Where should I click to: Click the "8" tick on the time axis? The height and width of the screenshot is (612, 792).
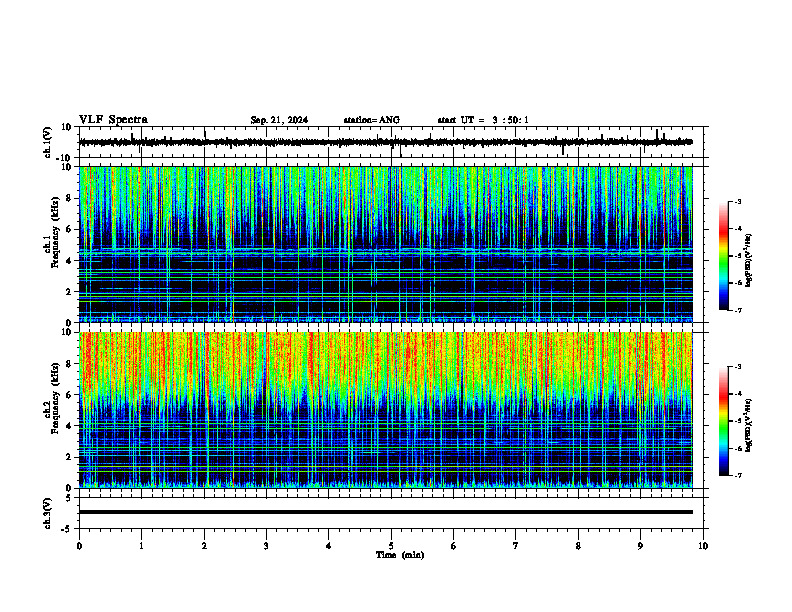click(578, 546)
